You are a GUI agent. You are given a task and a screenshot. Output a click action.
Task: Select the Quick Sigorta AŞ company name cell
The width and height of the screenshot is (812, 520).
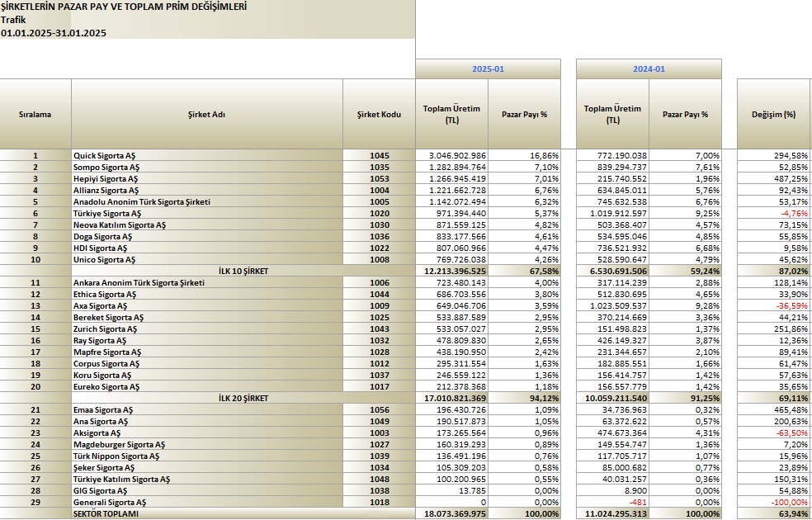tap(207, 155)
